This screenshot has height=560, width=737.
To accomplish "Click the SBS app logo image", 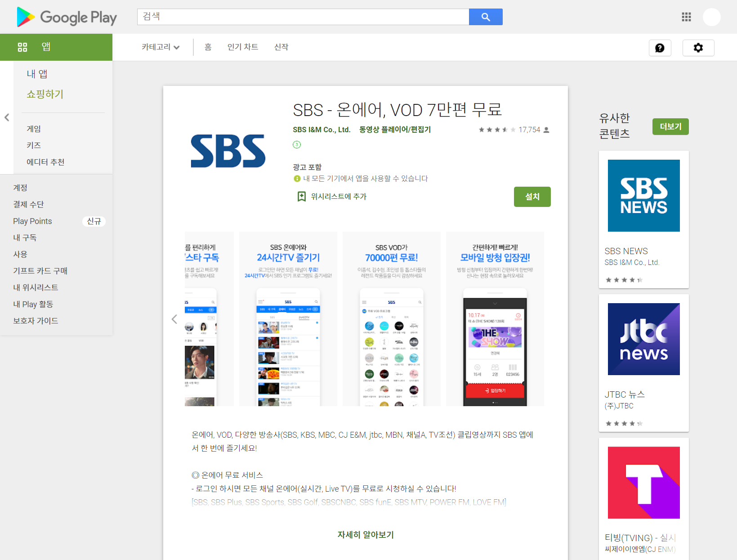I will coord(228,151).
